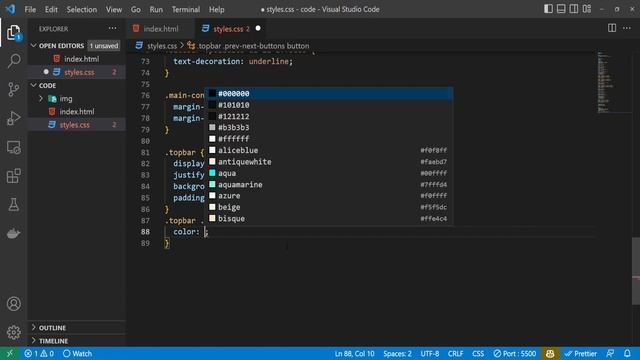Open problems count in status bar
The image size is (640, 360).
coord(39,353)
